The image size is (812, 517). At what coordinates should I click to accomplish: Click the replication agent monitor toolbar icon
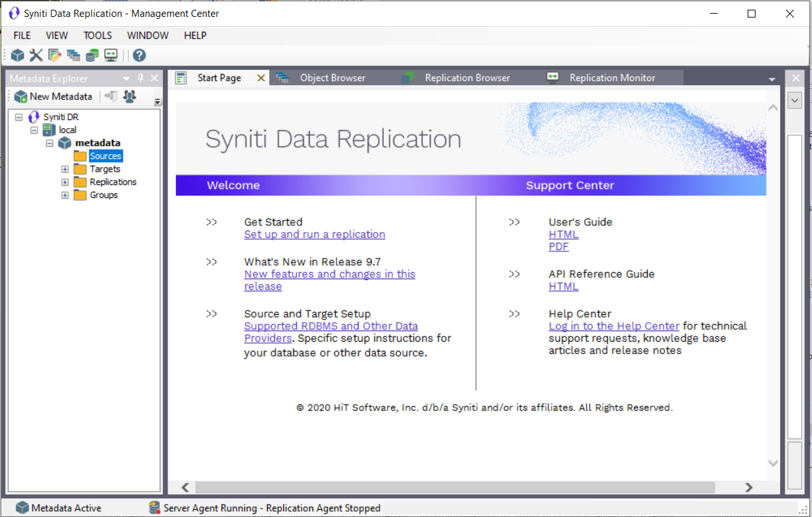[x=110, y=55]
